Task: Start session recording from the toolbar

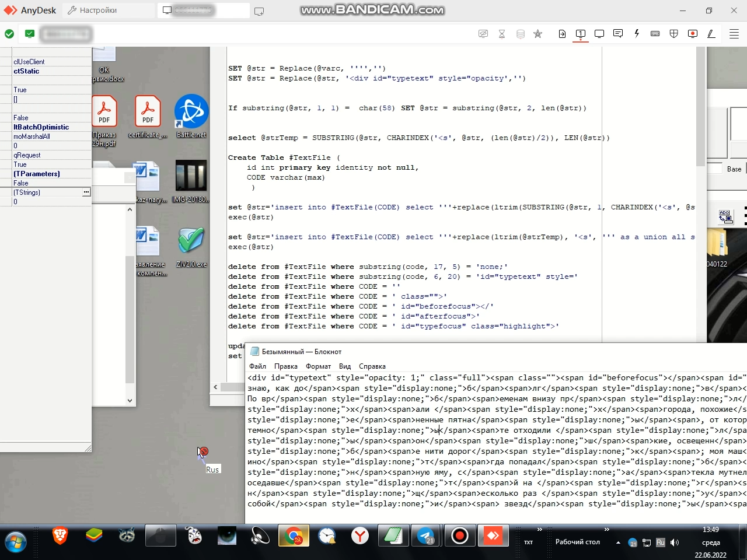Action: tap(693, 34)
